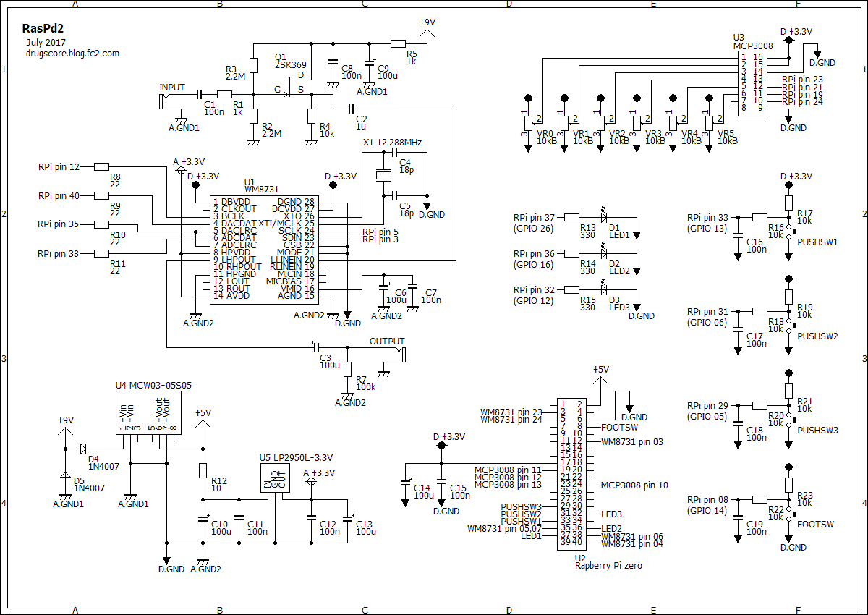Select the D5 1N4007 diode symbol
868x615 pixels.
pyautogui.click(x=65, y=474)
